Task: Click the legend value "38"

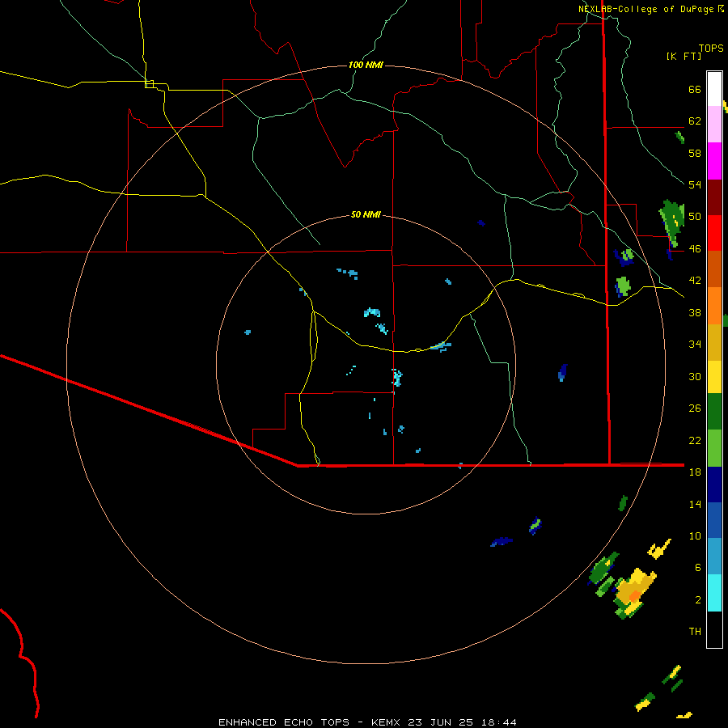Action: (x=695, y=312)
